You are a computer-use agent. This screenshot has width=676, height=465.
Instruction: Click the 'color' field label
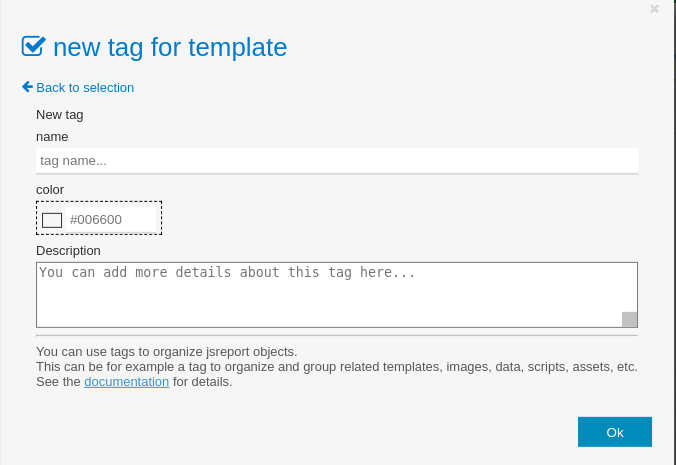[50, 189]
